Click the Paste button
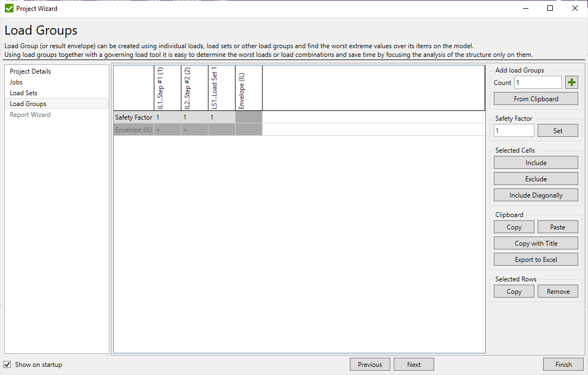 pyautogui.click(x=558, y=227)
